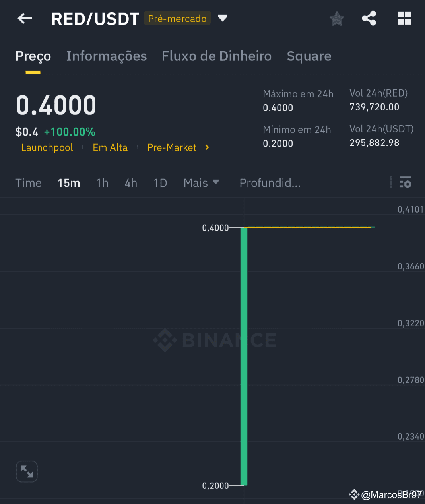This screenshot has height=504, width=425.
Task: Open the Launchpool tag link
Action: click(x=47, y=147)
